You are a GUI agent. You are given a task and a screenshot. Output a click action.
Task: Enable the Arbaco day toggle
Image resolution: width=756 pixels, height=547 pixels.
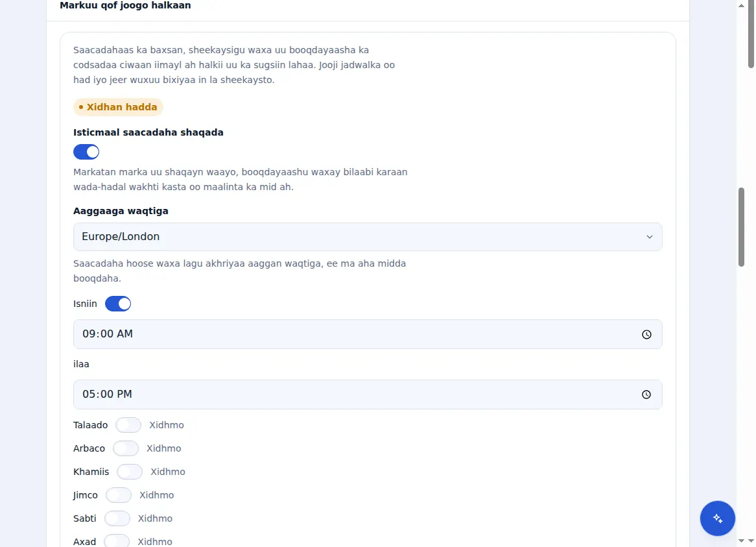126,448
